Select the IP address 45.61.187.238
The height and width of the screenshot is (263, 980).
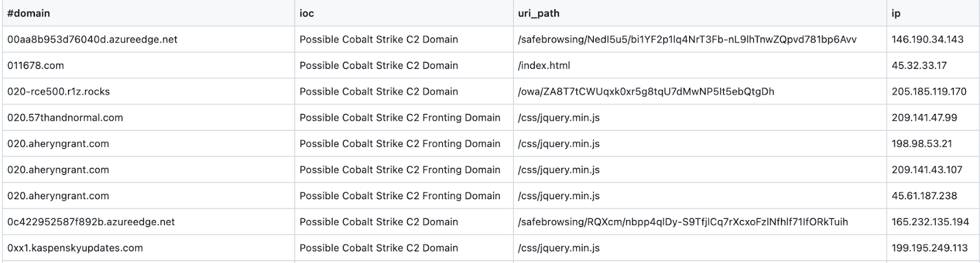tap(924, 196)
